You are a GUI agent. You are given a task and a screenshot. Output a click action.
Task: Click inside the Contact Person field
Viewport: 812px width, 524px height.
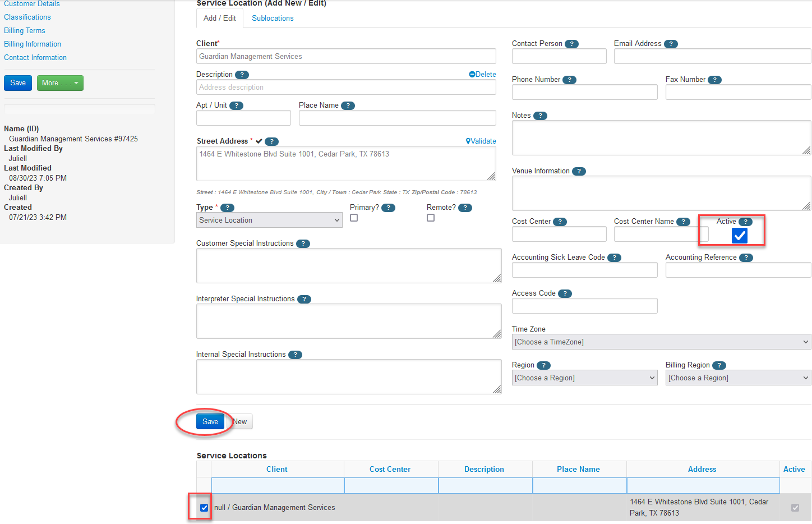pos(559,56)
